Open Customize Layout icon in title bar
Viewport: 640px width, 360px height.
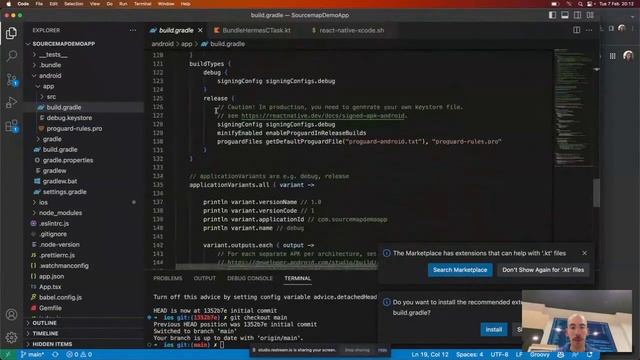(590, 15)
